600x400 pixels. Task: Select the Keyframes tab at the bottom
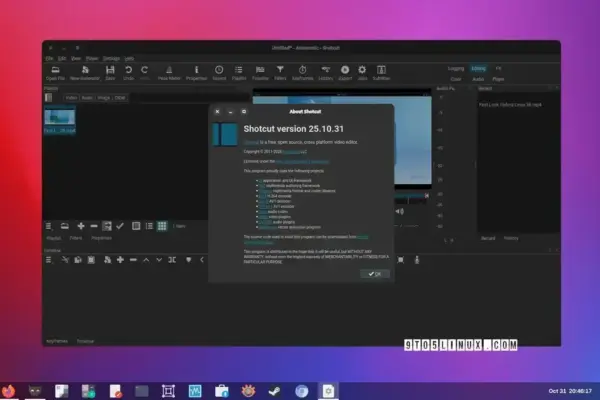click(57, 341)
